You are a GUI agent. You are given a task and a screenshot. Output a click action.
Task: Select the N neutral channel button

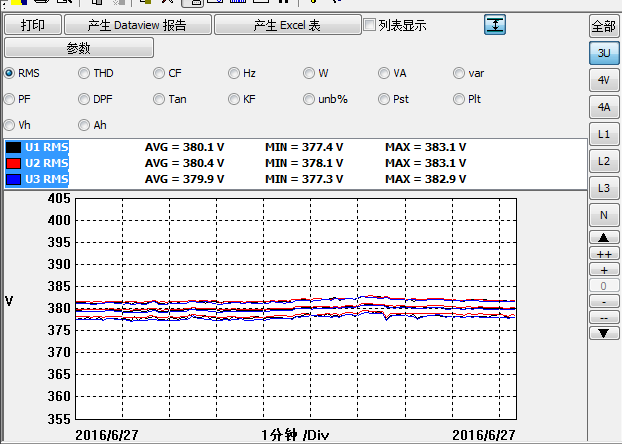pyautogui.click(x=603, y=215)
